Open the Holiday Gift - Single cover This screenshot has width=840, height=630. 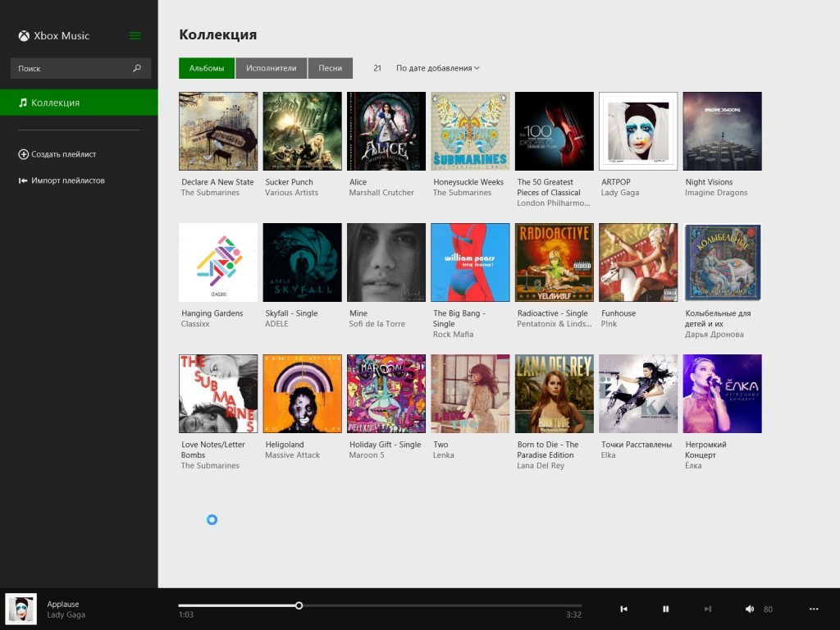coord(386,394)
